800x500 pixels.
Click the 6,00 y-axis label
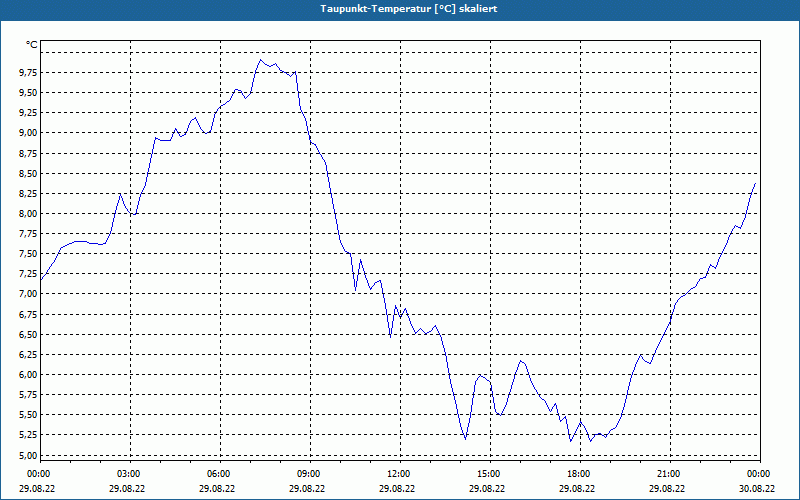tap(28, 375)
